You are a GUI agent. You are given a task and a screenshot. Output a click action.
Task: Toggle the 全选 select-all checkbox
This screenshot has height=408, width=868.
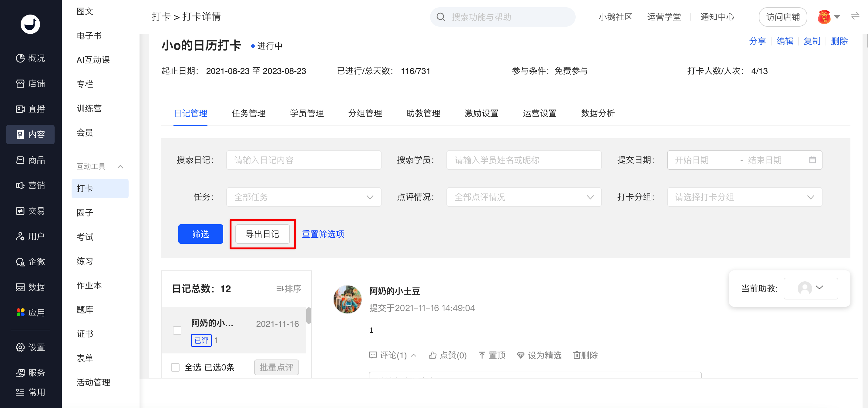[175, 367]
